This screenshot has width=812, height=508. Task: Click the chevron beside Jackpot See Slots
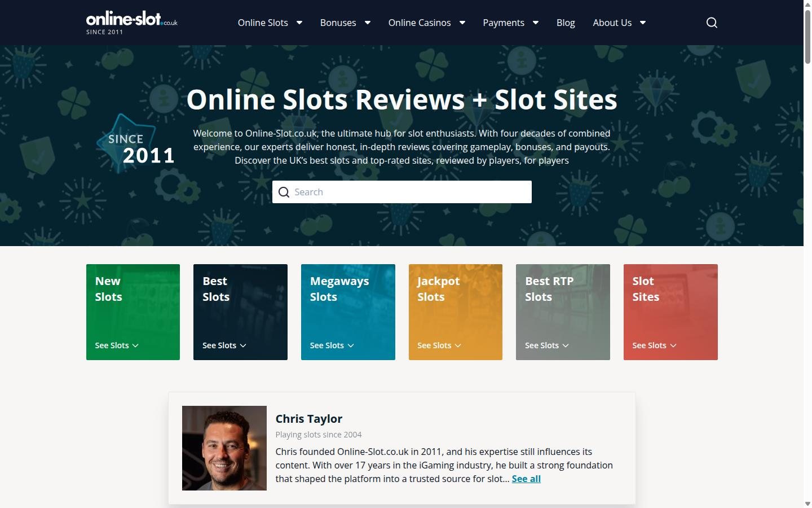pos(458,345)
